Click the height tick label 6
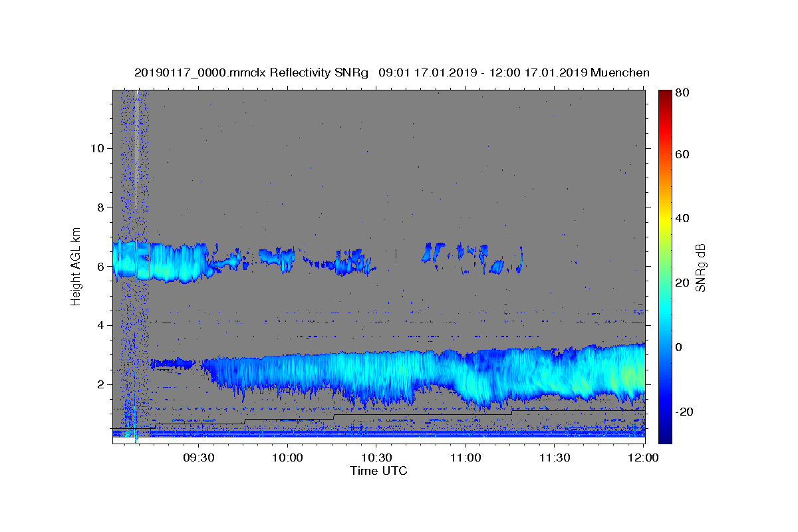 pos(99,267)
